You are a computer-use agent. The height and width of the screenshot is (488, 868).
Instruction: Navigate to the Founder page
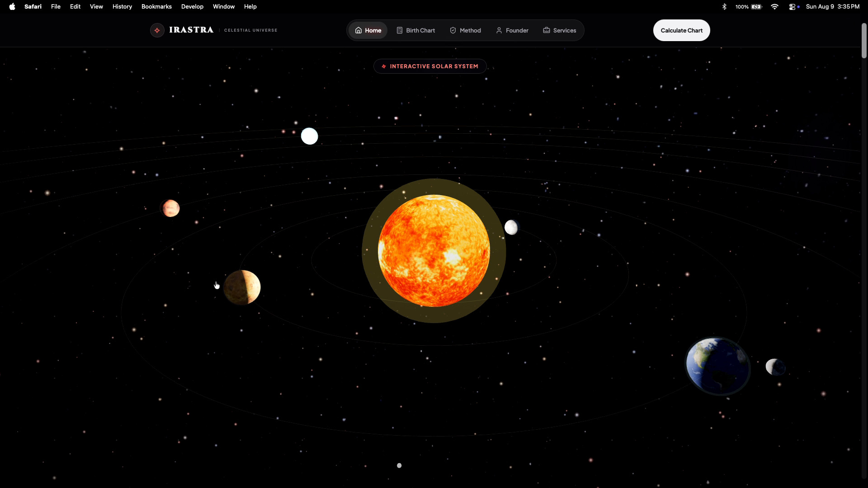[x=512, y=30]
